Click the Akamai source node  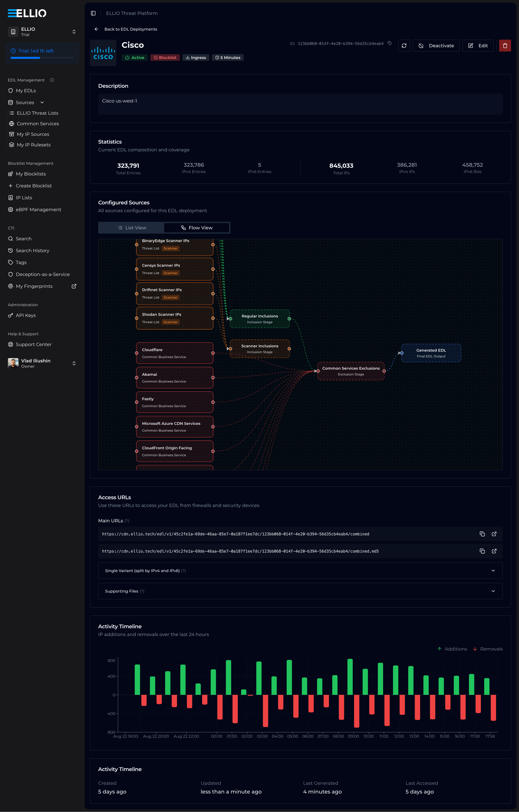(175, 378)
